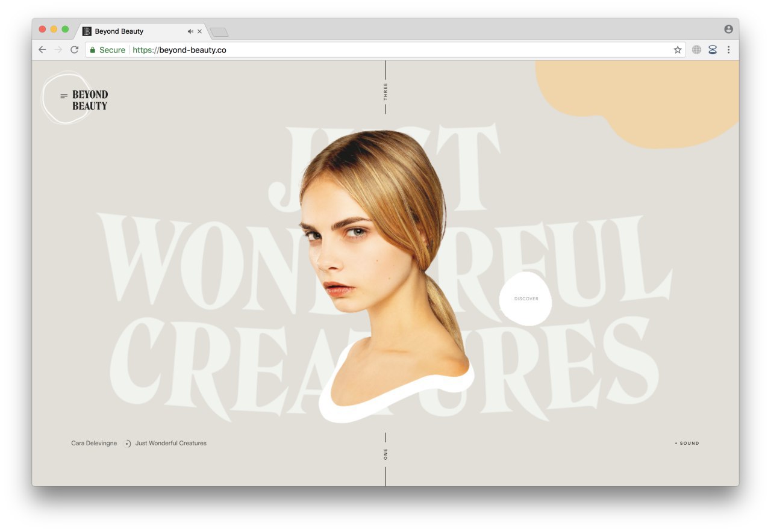771x532 pixels.
Task: Toggle the Sound option on the page
Action: click(687, 444)
